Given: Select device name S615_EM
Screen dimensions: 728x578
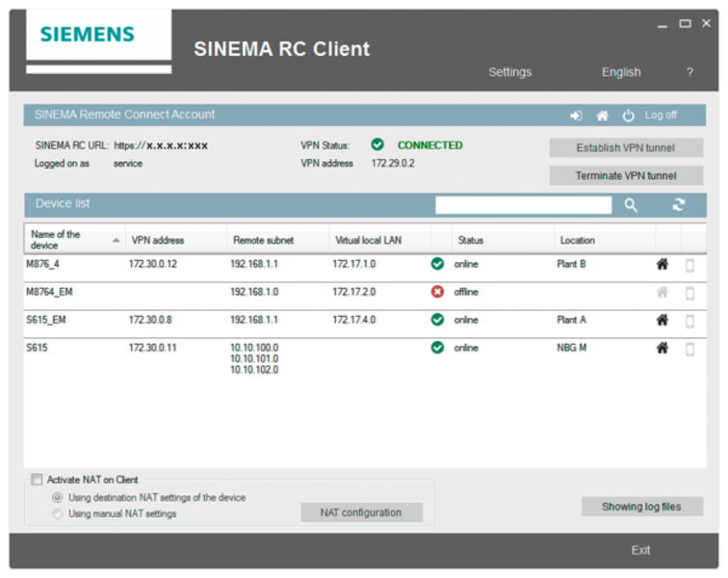Looking at the screenshot, I should click(46, 320).
